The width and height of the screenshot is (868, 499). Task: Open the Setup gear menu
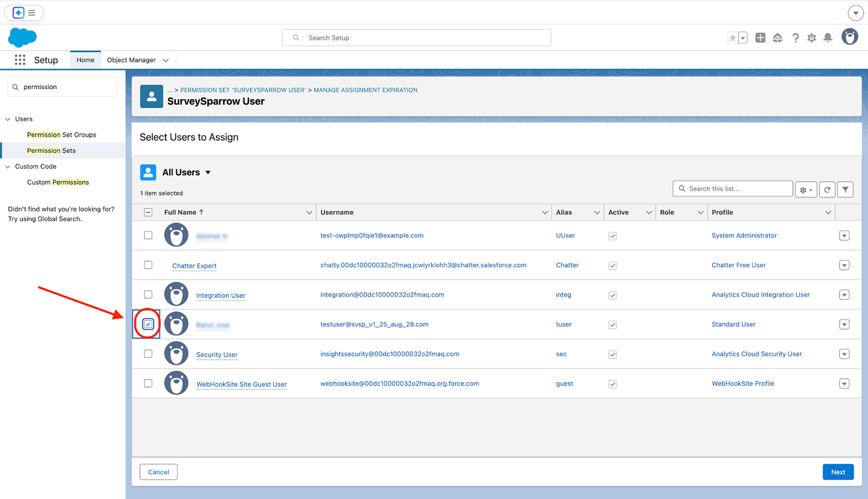811,37
